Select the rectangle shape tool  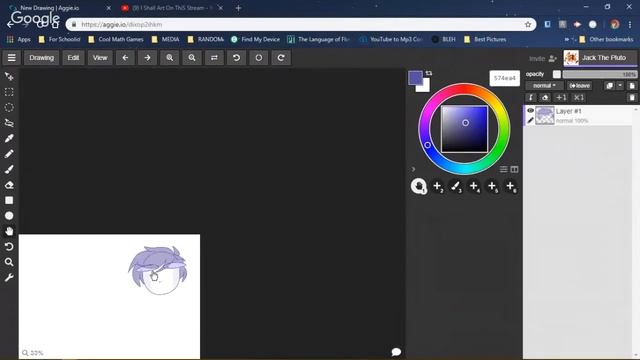click(9, 200)
